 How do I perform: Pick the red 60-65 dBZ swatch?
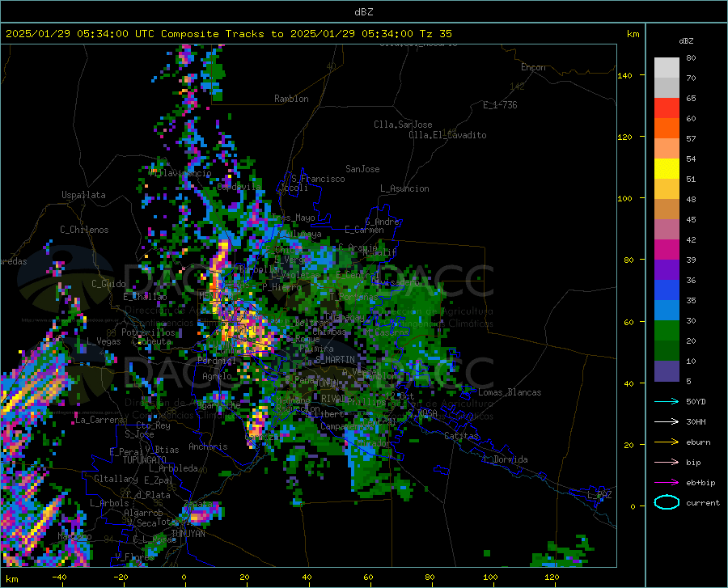point(667,108)
